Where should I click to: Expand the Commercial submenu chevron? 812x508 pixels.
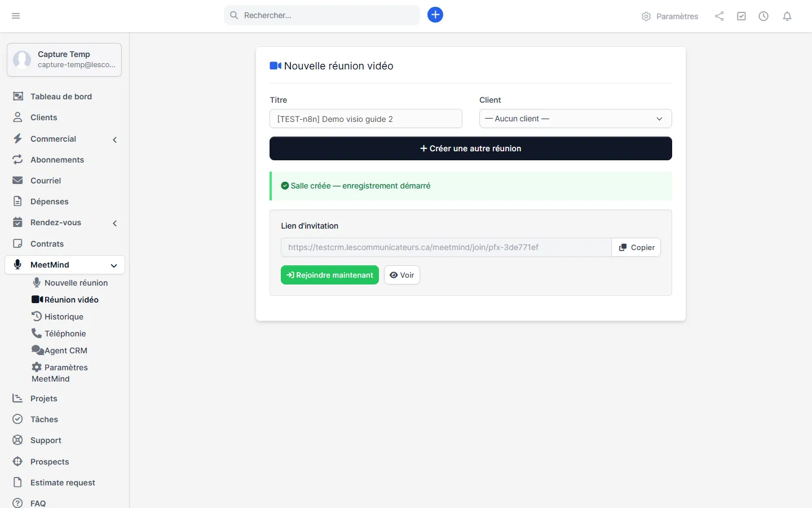(x=114, y=139)
